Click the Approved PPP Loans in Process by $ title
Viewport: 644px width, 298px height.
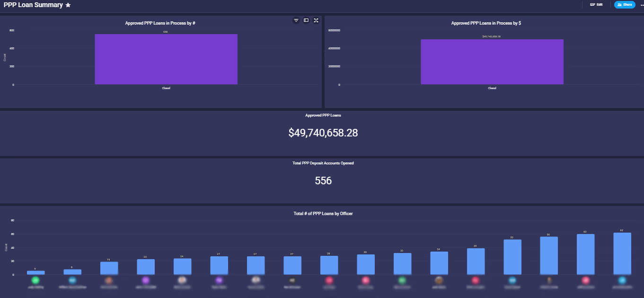click(486, 23)
